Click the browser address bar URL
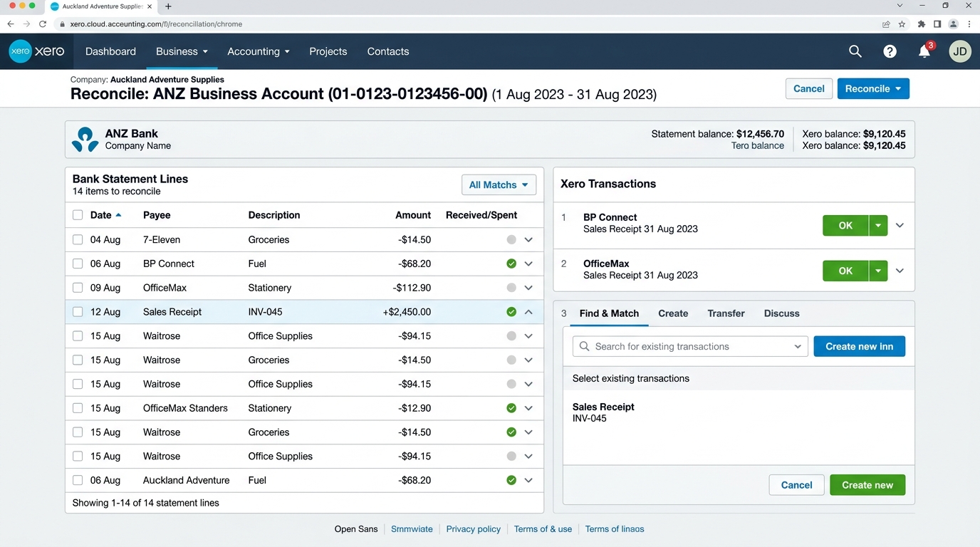This screenshot has height=547, width=980. tap(156, 24)
